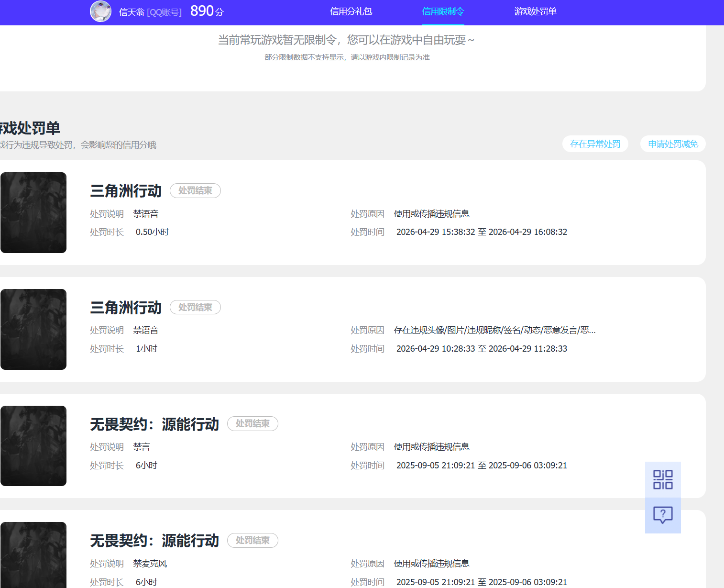Click 禁言 penalty description
The width and height of the screenshot is (724, 588).
(142, 447)
